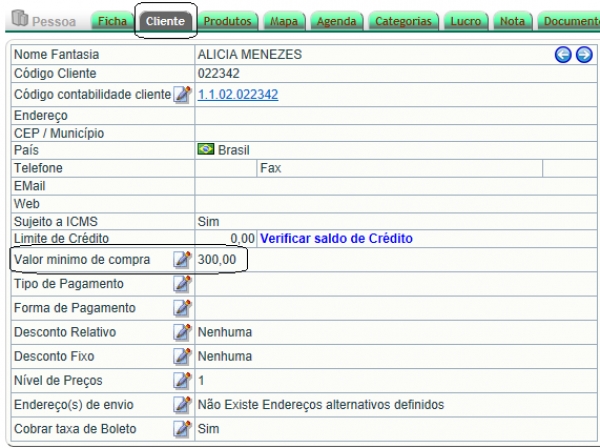Click the edit icon for Tipo de Pagamento
600x448 pixels.
click(x=182, y=284)
